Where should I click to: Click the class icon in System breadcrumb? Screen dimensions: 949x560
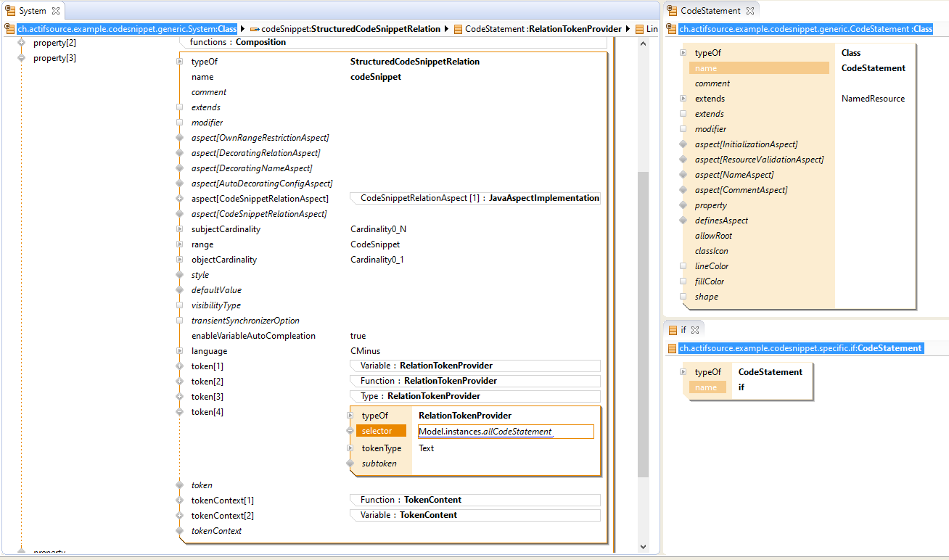coord(9,29)
